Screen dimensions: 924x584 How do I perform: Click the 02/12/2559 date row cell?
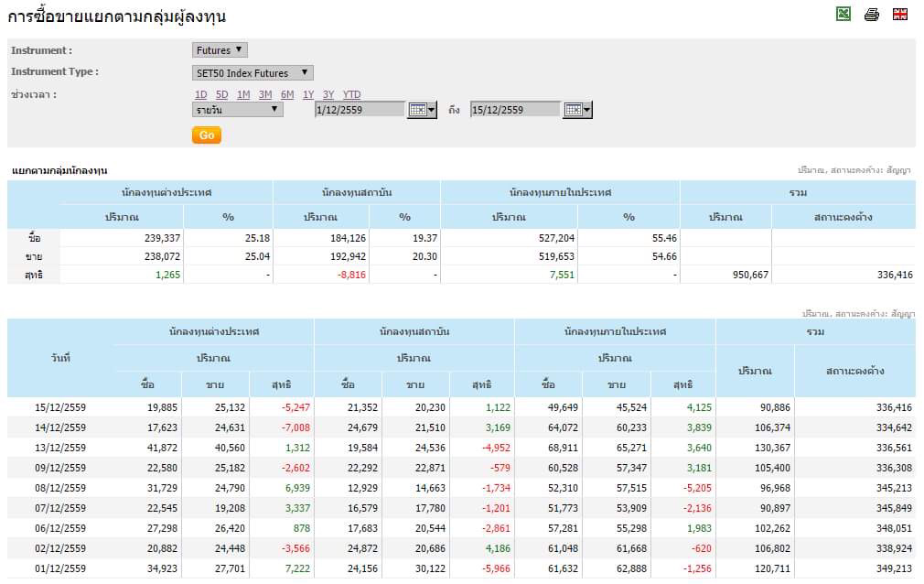pyautogui.click(x=60, y=548)
